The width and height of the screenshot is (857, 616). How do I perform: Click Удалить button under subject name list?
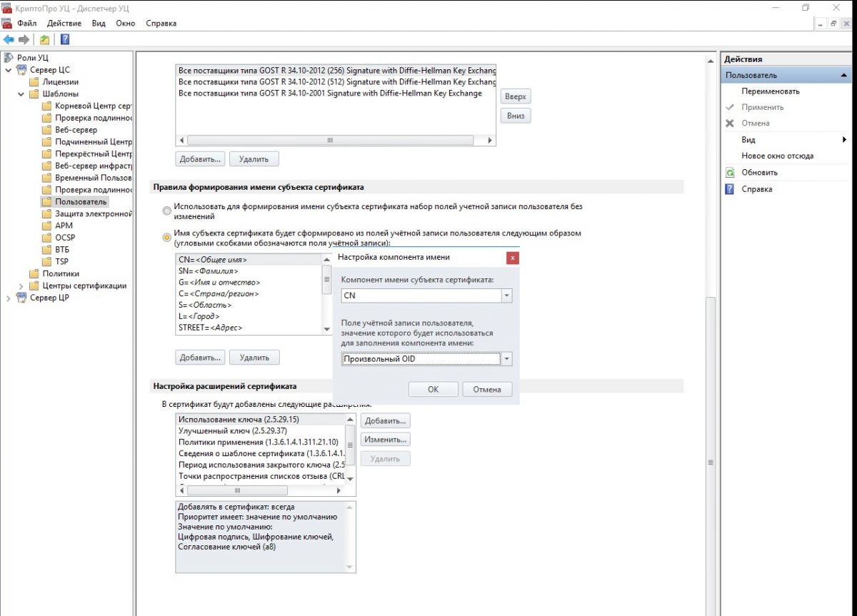[254, 357]
